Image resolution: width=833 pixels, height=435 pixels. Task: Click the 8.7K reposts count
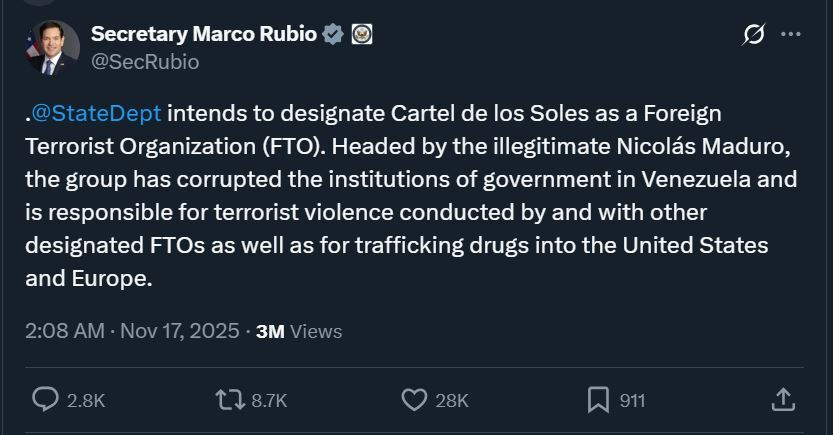[269, 401]
